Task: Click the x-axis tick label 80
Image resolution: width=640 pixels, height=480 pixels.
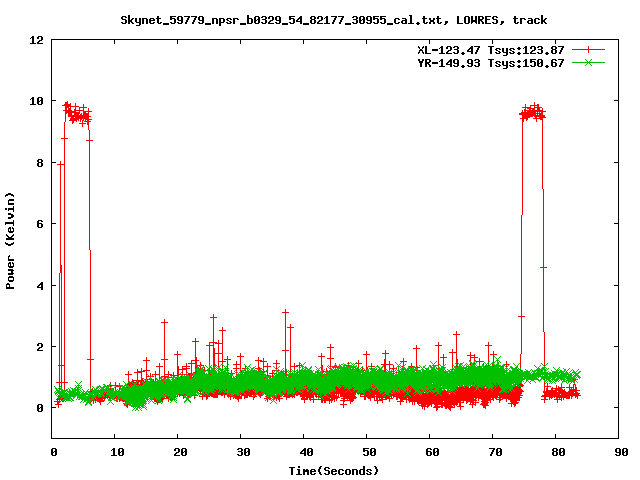Action: pyautogui.click(x=558, y=452)
